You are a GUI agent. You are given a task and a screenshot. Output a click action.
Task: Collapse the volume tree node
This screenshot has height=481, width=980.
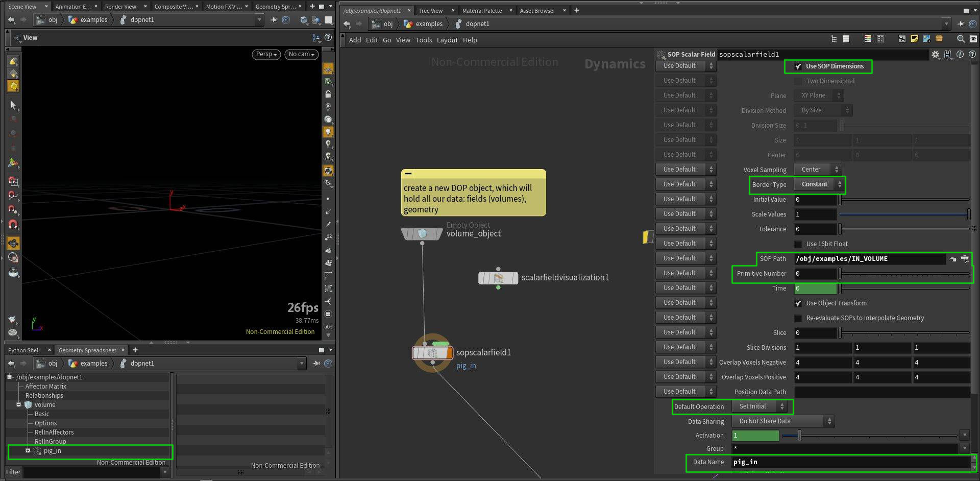point(18,404)
